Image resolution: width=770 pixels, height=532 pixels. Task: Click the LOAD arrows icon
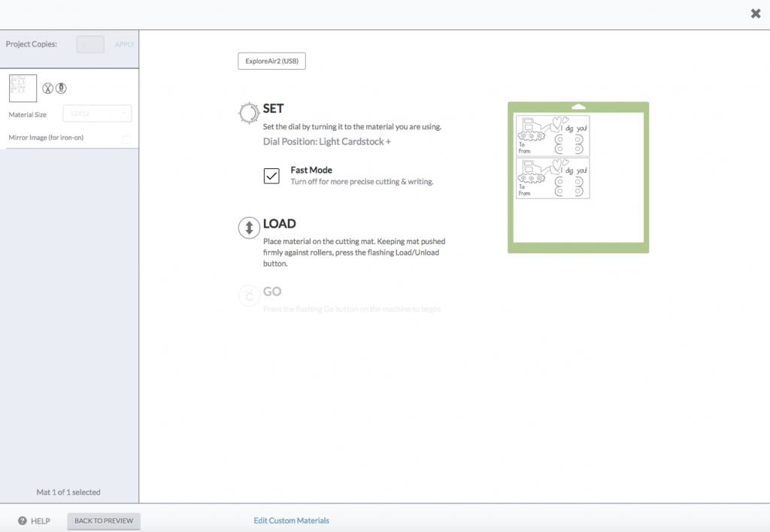(249, 228)
